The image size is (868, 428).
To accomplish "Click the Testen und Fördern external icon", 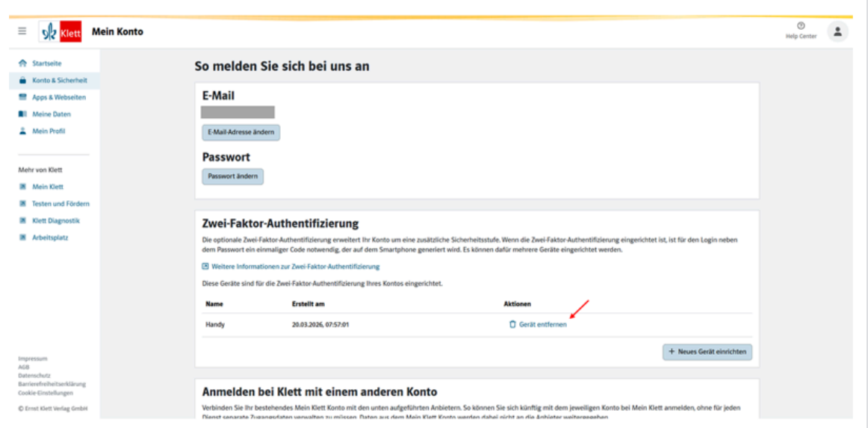I will pyautogui.click(x=22, y=204).
